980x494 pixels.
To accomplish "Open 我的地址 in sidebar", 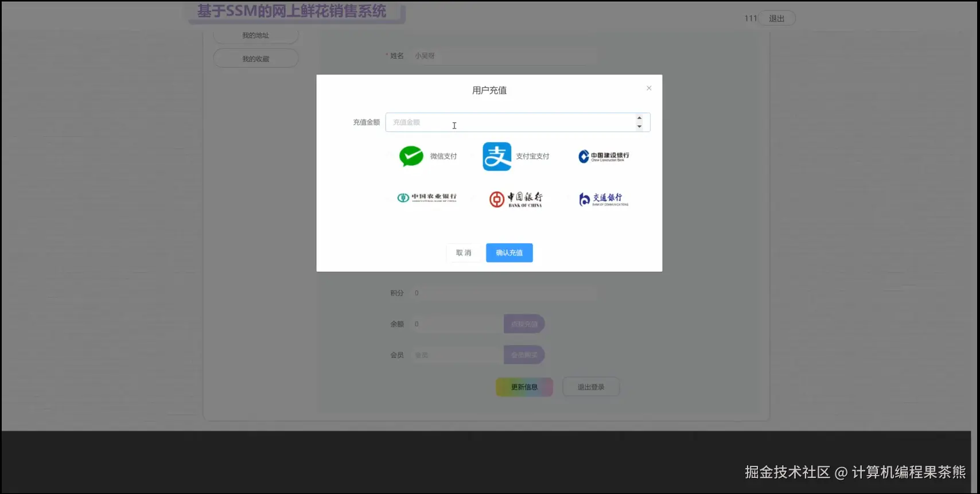I will point(255,36).
